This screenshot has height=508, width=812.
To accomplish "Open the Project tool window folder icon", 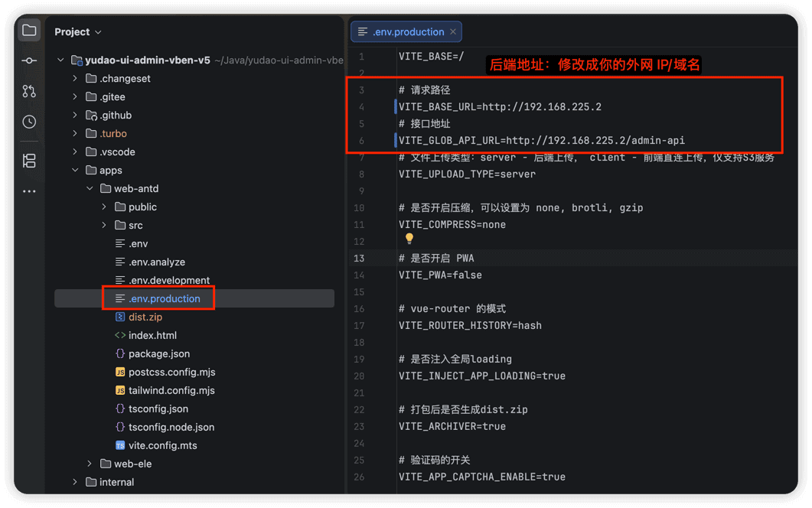I will coord(29,31).
